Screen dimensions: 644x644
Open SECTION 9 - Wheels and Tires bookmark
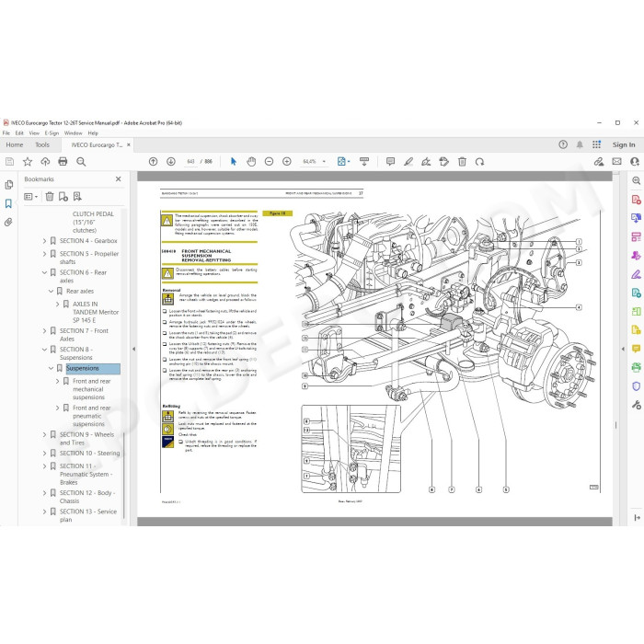point(86,438)
